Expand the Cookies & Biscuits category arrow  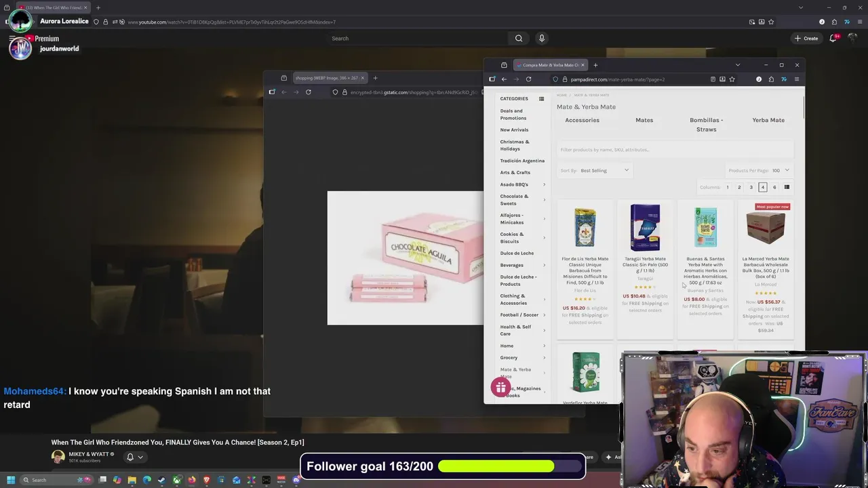point(544,237)
